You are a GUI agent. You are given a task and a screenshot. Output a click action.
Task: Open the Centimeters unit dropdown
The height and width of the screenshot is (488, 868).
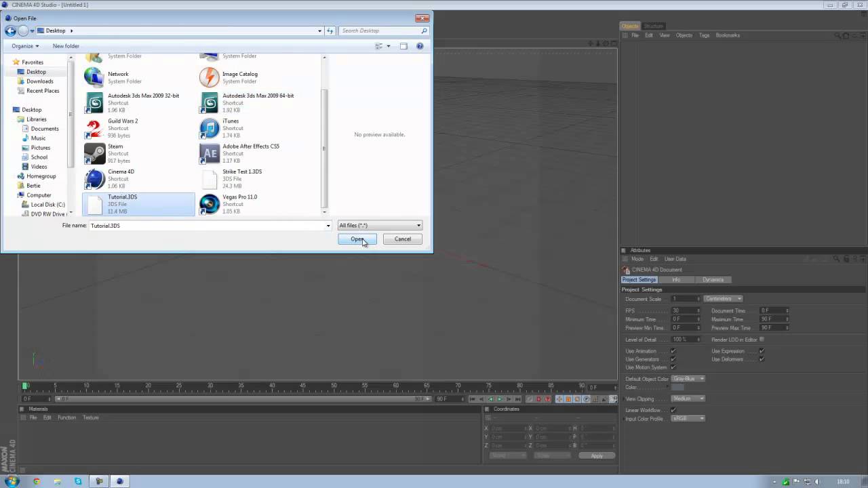[x=723, y=299]
